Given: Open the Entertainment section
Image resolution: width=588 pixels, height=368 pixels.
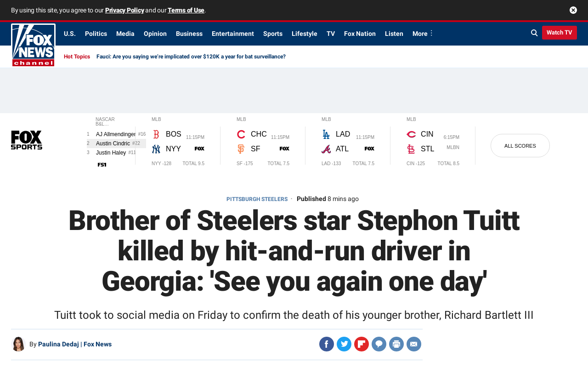Looking at the screenshot, I should click(x=233, y=34).
